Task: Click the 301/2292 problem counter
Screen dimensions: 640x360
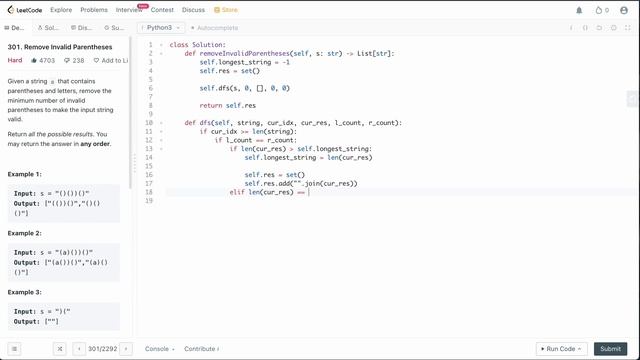Action: tap(102, 349)
